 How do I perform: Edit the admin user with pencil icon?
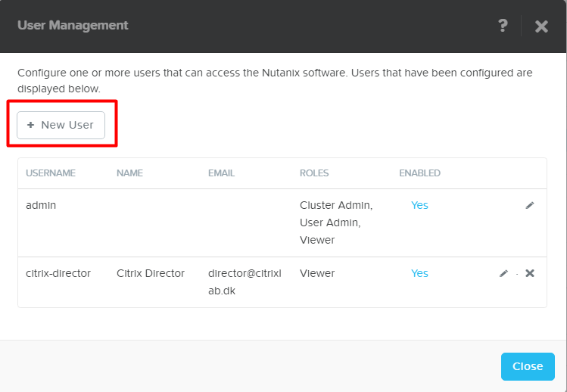(x=530, y=205)
